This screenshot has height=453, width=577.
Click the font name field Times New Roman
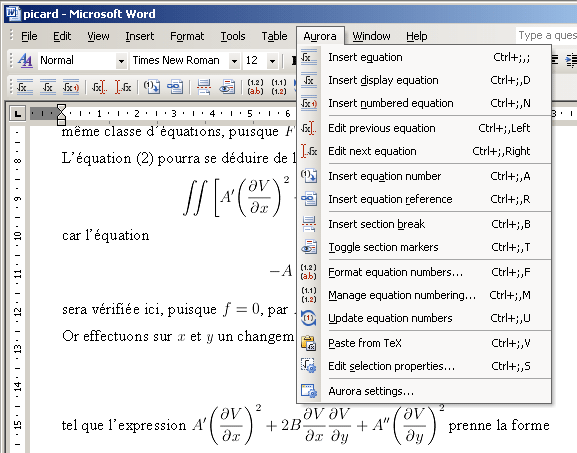pyautogui.click(x=179, y=60)
